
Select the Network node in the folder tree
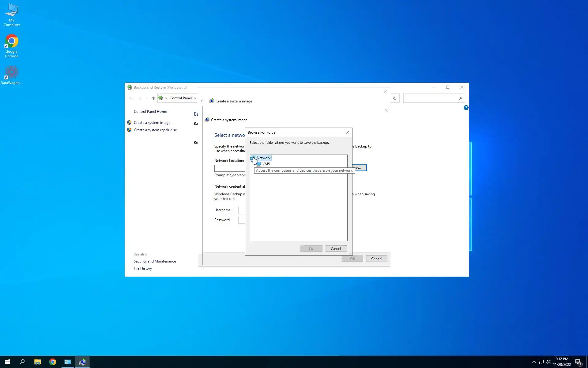[263, 158]
